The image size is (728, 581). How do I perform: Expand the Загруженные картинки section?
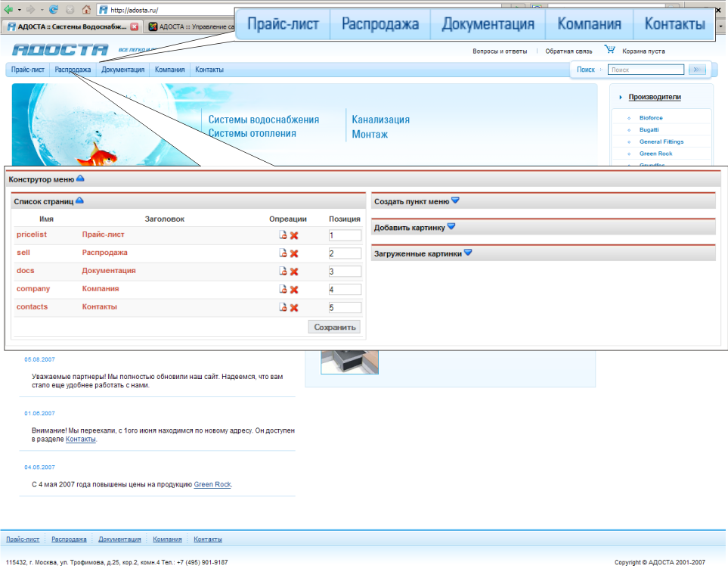468,253
